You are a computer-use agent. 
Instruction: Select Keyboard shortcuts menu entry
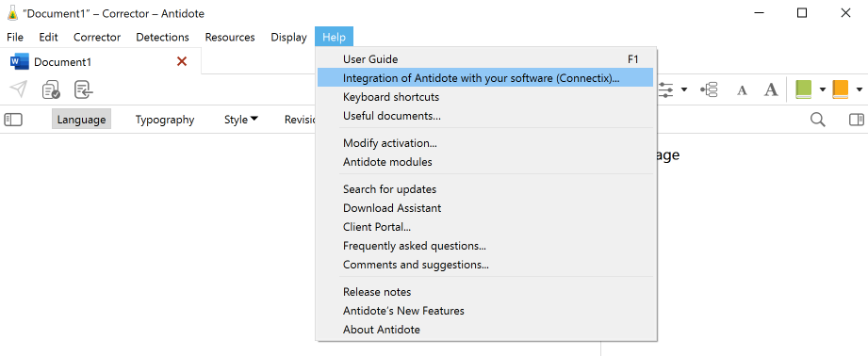click(x=485, y=97)
